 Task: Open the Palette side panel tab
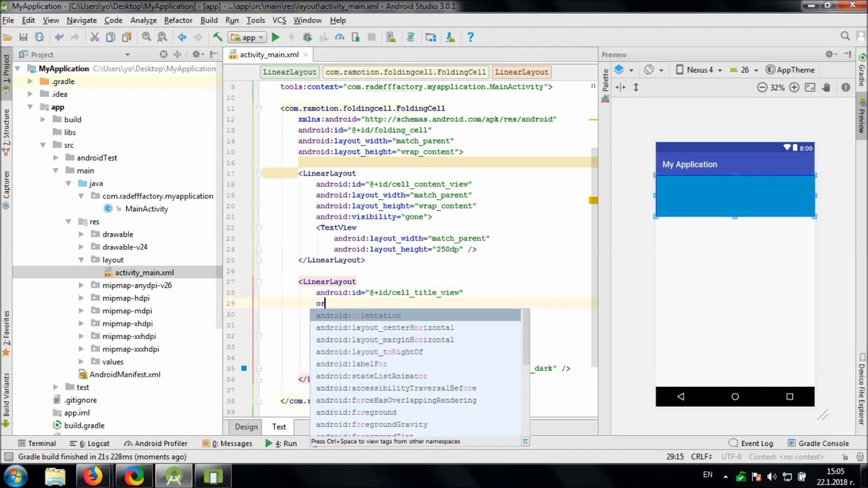[x=606, y=85]
